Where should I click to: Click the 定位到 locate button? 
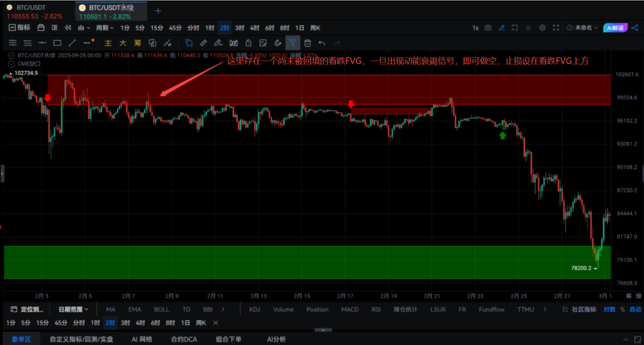pos(27,309)
